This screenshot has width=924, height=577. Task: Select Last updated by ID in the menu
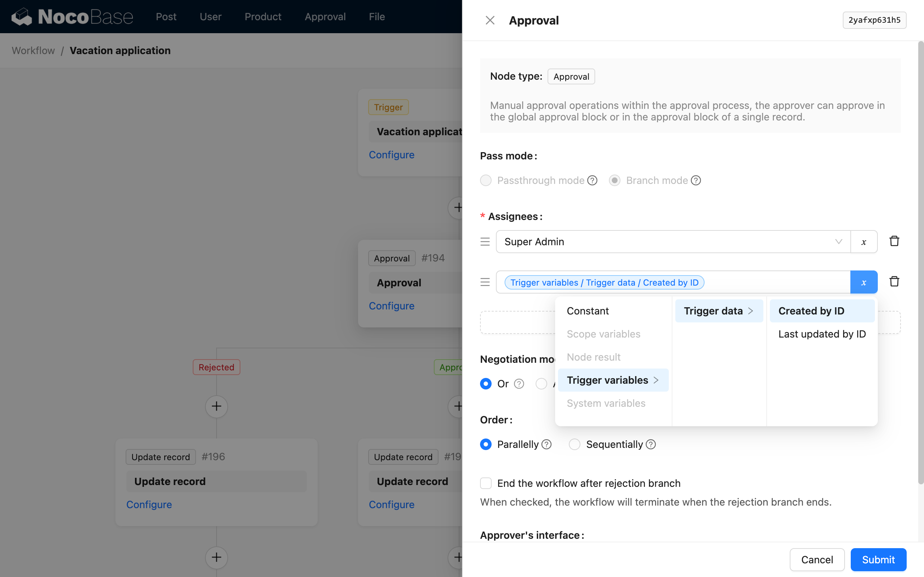tap(821, 334)
